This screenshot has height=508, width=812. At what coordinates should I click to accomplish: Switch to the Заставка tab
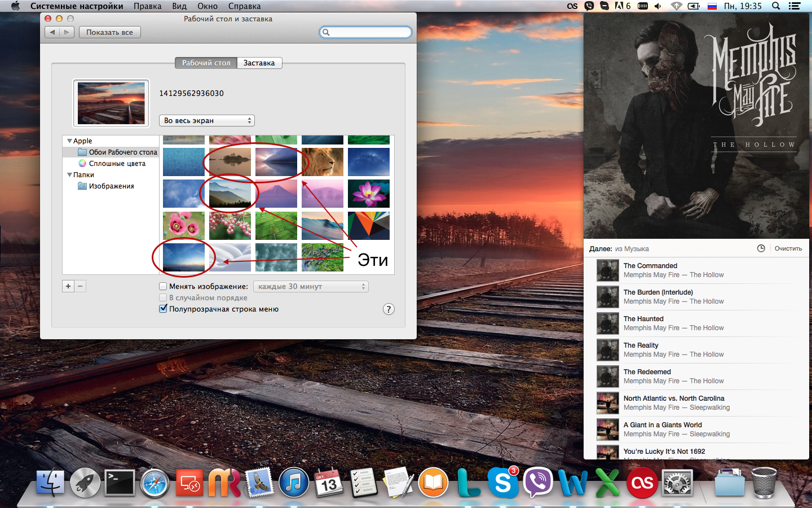[259, 63]
